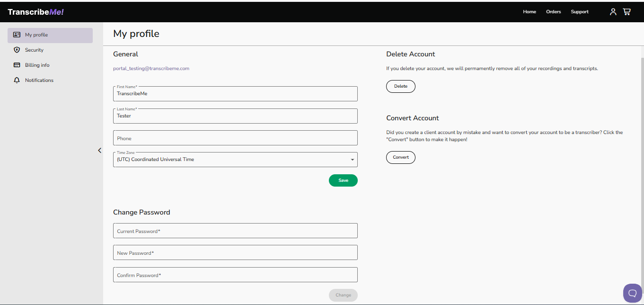Click the My profile badge icon
644x305 pixels.
point(17,35)
